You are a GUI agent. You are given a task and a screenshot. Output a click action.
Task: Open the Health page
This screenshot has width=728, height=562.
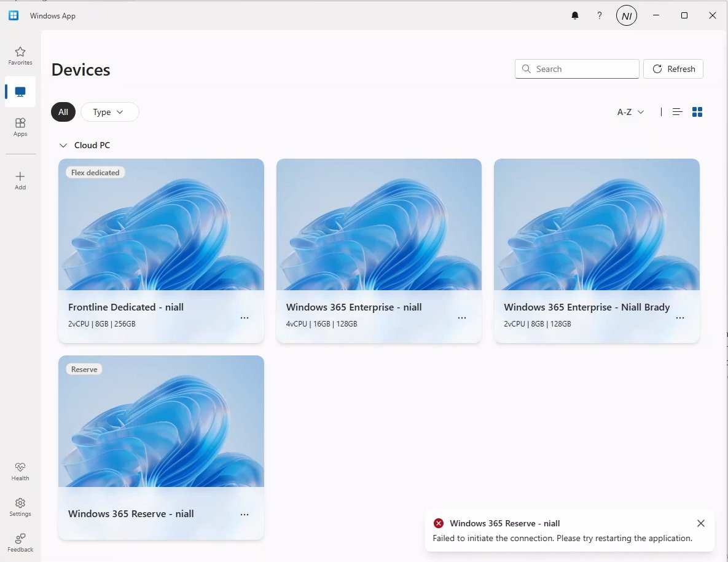[20, 472]
